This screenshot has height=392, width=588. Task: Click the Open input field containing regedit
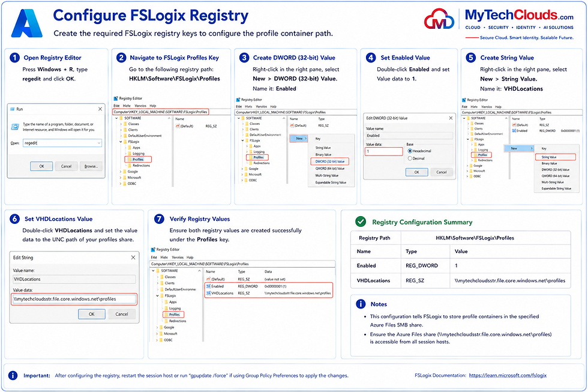tap(62, 143)
